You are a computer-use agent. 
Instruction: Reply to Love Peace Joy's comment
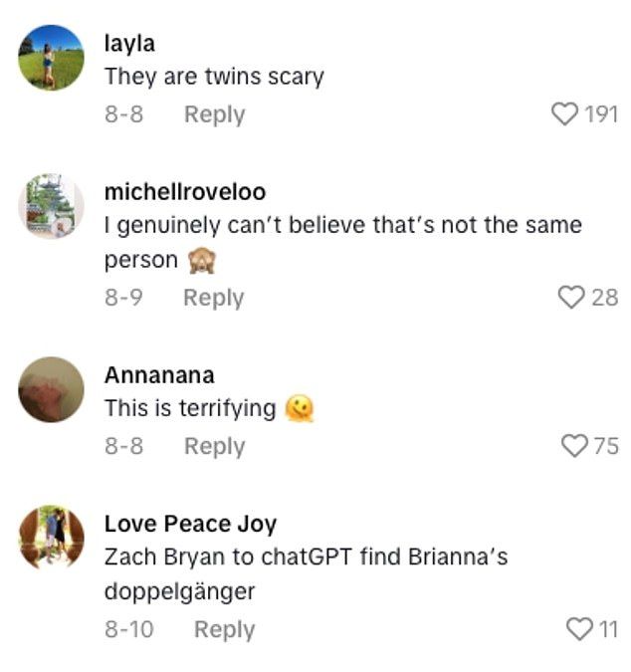tap(224, 629)
